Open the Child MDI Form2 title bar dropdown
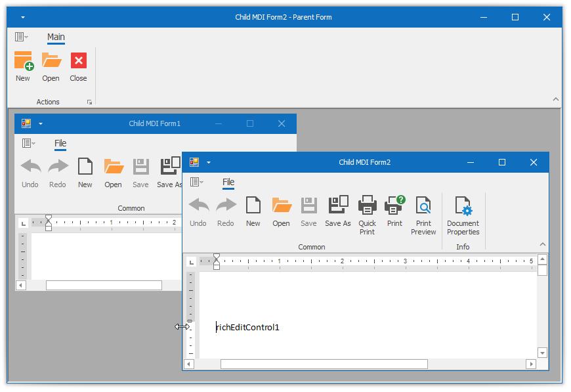Screen dimensions: 571x392 click(209, 162)
